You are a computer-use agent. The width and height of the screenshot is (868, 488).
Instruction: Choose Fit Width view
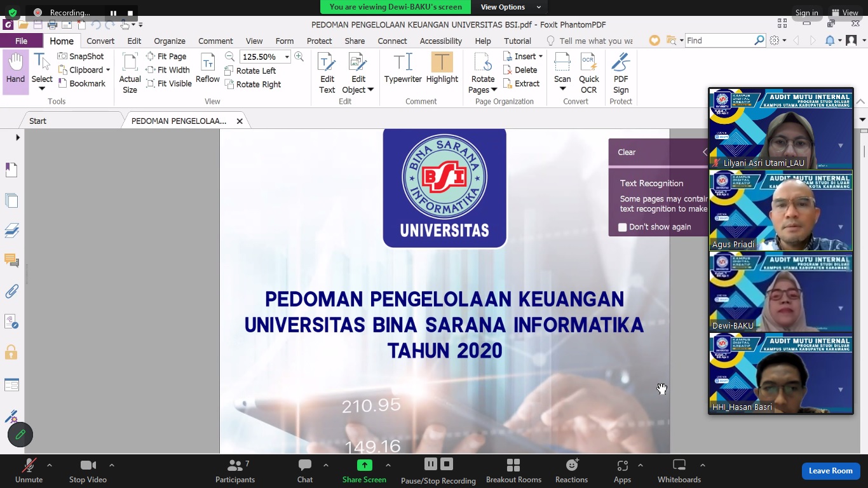tap(168, 70)
